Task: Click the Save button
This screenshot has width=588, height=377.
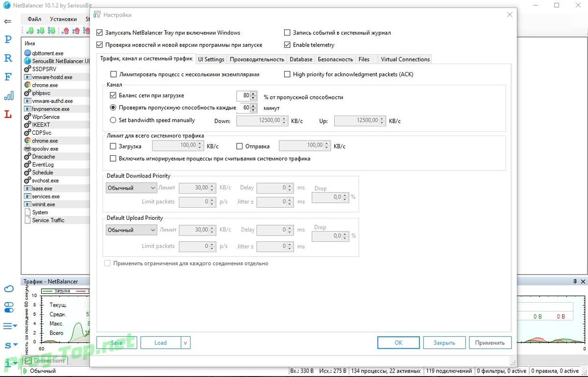Action: pos(117,343)
